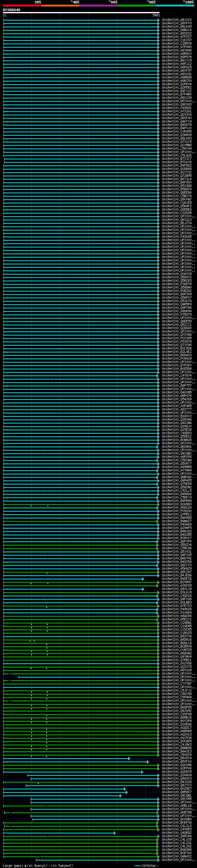Click the green ~80% identity legend segment
The width and height of the screenshot is (197, 868).
tap(137, 6)
